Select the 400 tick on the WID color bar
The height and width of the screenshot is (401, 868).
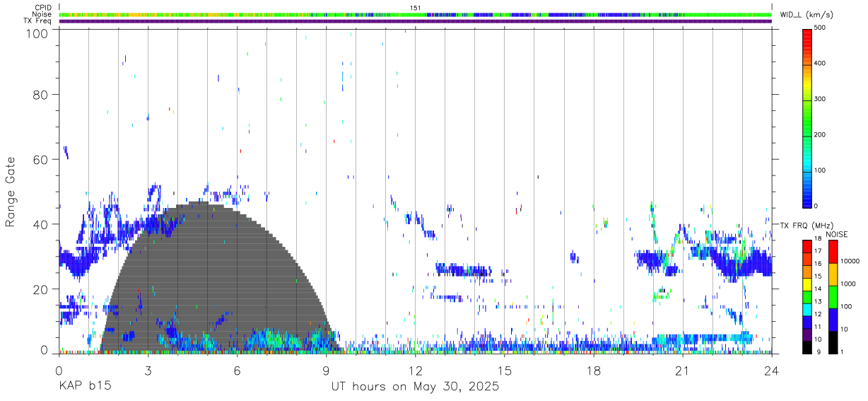point(820,63)
